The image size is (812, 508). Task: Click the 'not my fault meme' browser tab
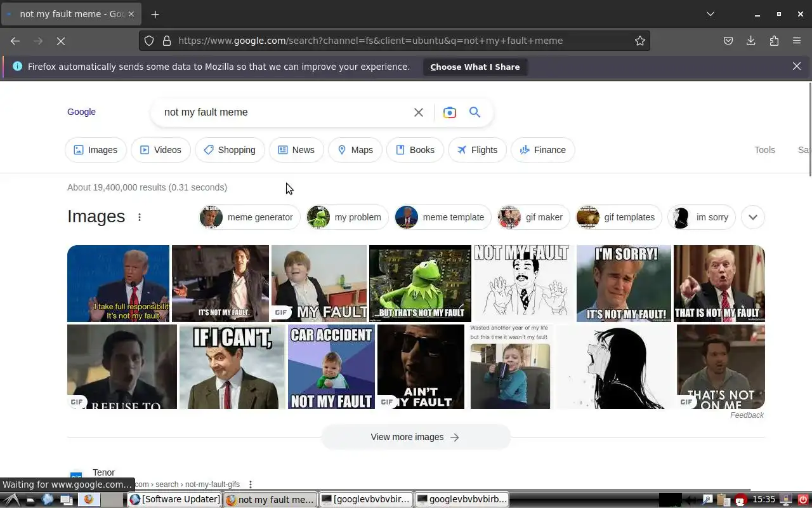coord(71,14)
